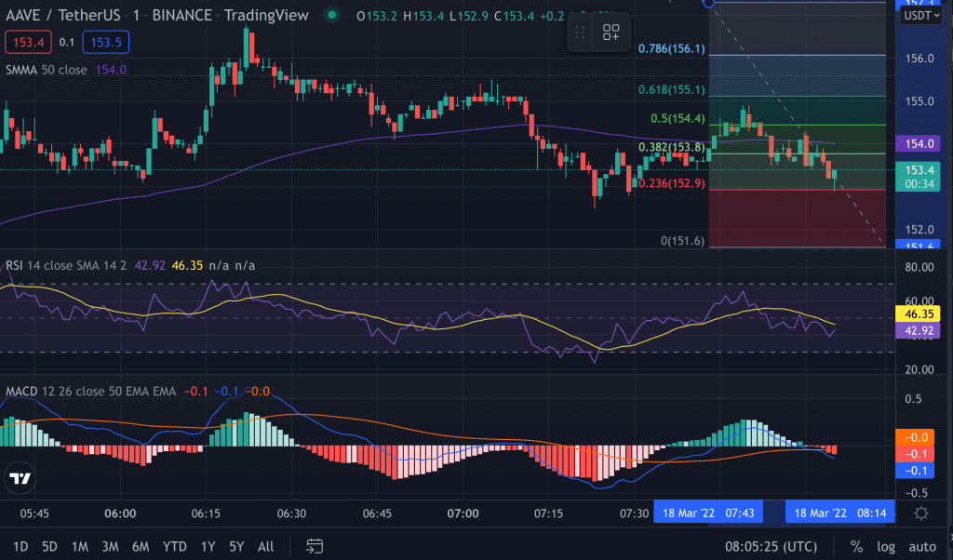
Task: Open chart settings gear icon
Action: [921, 513]
